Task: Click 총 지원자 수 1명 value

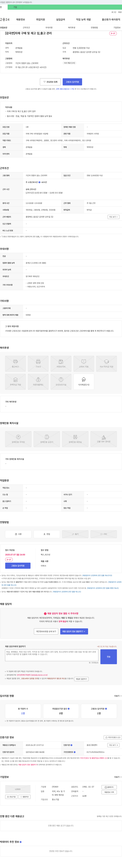Action: pos(23,713)
